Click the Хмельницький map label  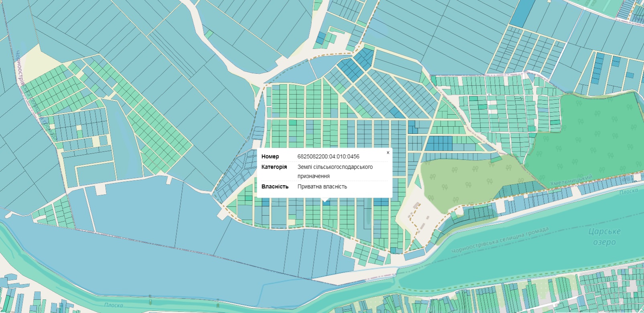click(x=571, y=180)
